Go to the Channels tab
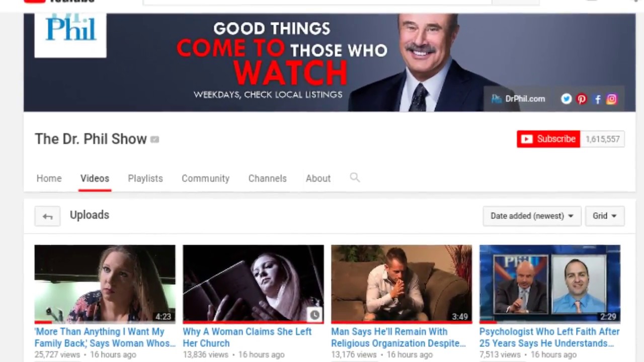This screenshot has width=644, height=362. click(267, 178)
